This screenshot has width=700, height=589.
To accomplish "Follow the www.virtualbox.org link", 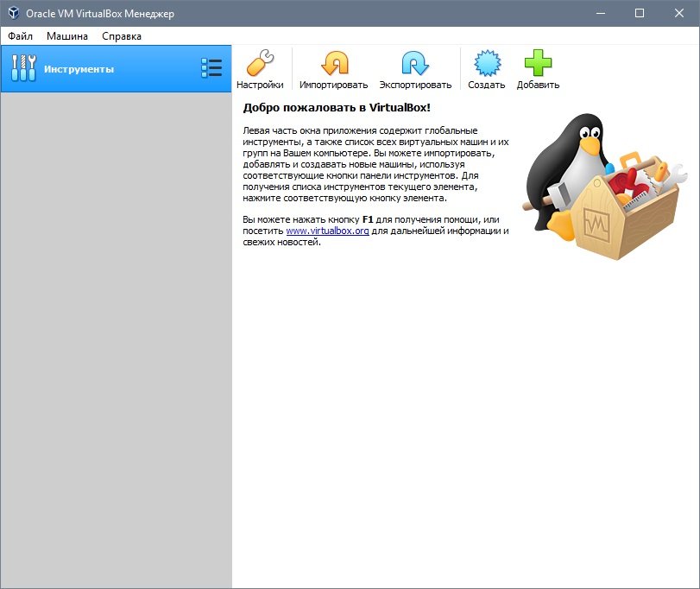I will [x=327, y=231].
